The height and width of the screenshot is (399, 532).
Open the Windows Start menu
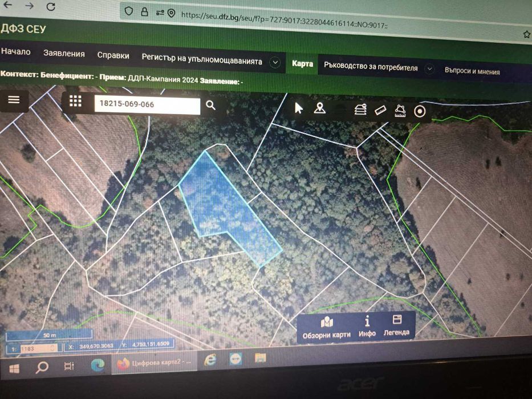(14, 369)
